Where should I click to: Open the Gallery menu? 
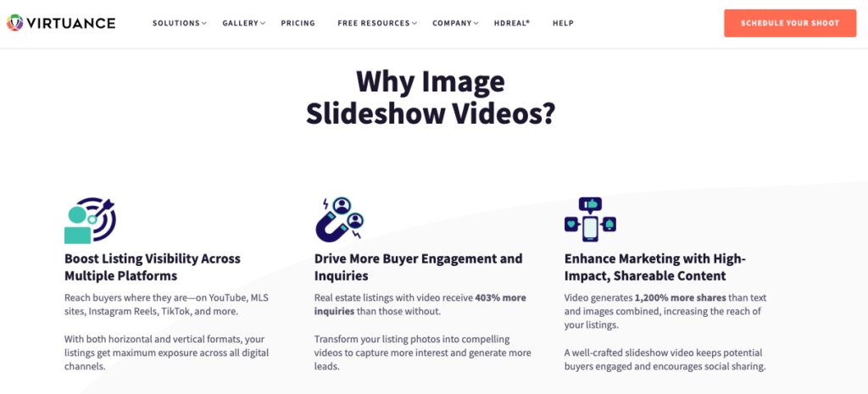[240, 23]
